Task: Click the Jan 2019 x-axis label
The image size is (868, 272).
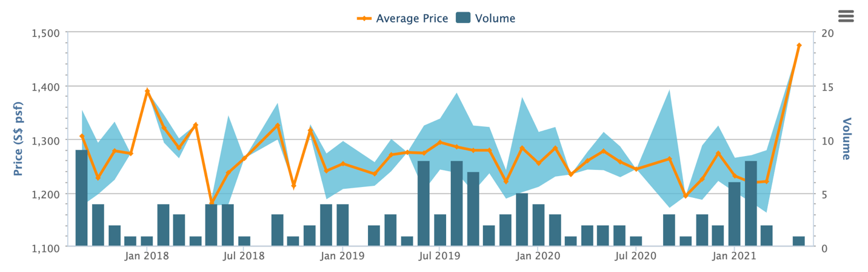Action: coord(342,256)
